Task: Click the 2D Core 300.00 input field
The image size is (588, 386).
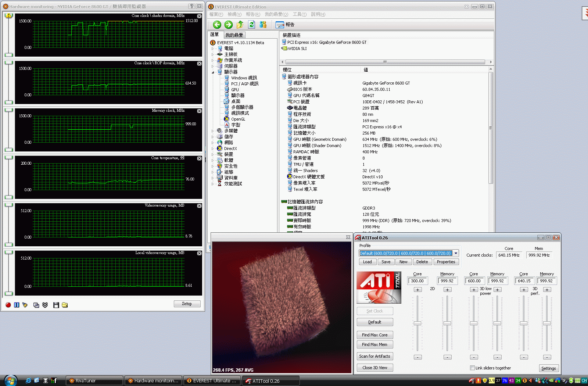Action: pos(417,281)
